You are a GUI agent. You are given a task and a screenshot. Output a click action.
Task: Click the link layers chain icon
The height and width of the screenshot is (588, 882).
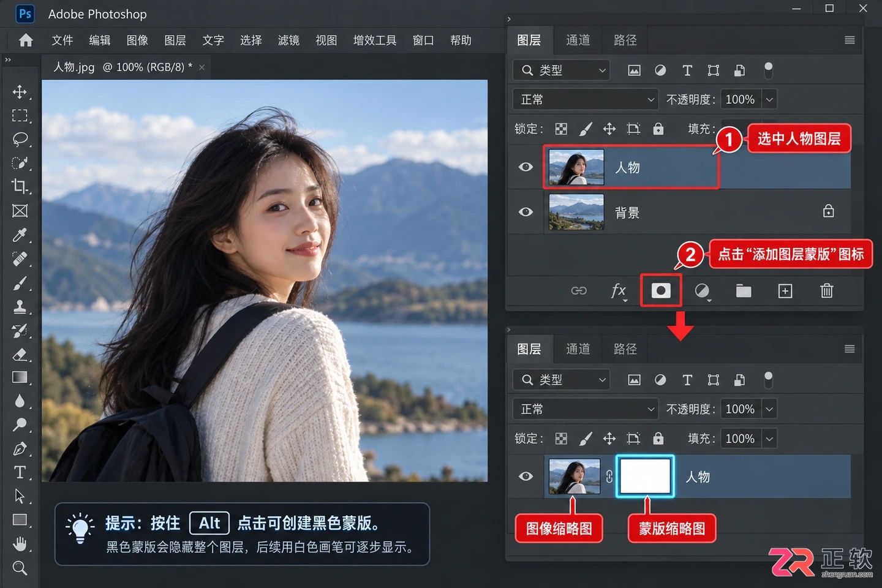(579, 291)
